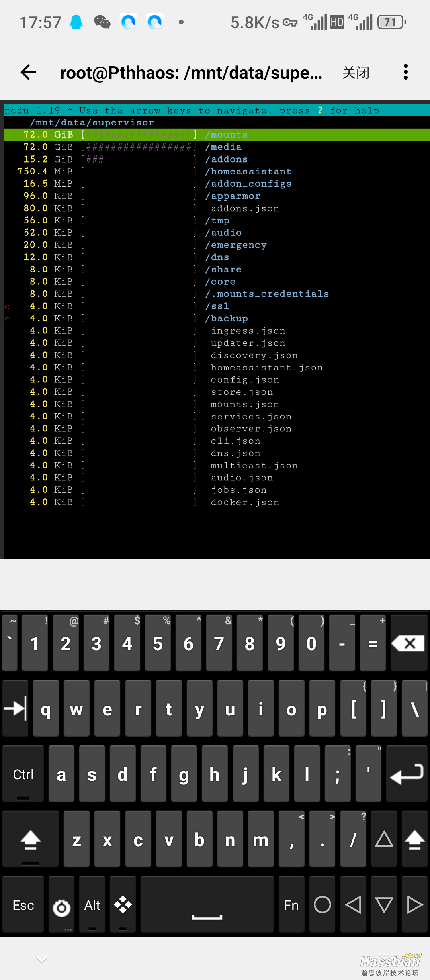430x980 pixels.
Task: Tap the up arrow triangle key
Action: click(384, 839)
